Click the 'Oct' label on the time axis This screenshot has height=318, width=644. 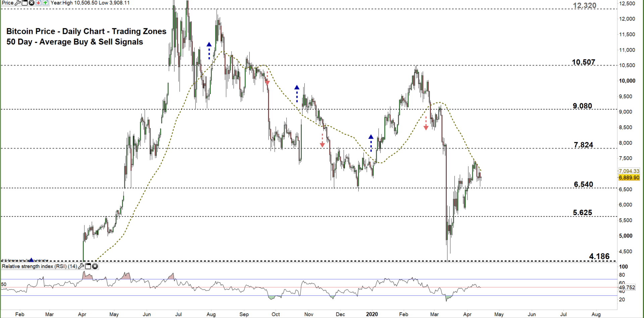(276, 314)
